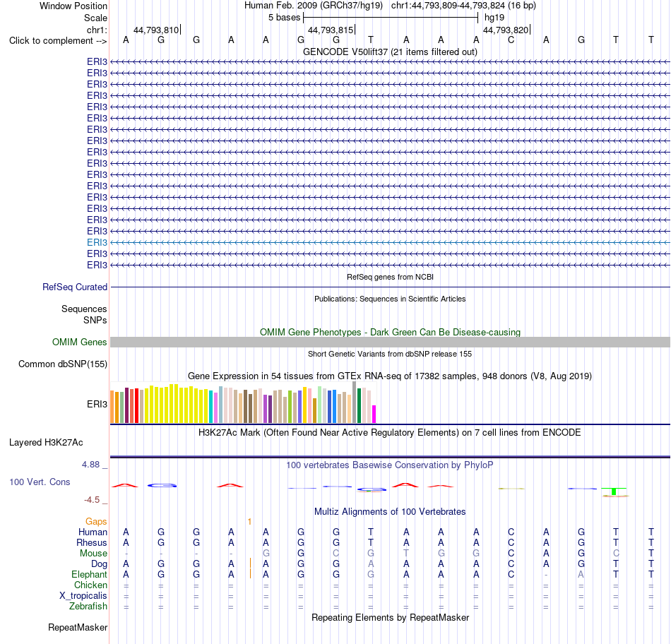The width and height of the screenshot is (671, 644).
Task: Click the 'Window Position' label
Action: pyautogui.click(x=73, y=6)
